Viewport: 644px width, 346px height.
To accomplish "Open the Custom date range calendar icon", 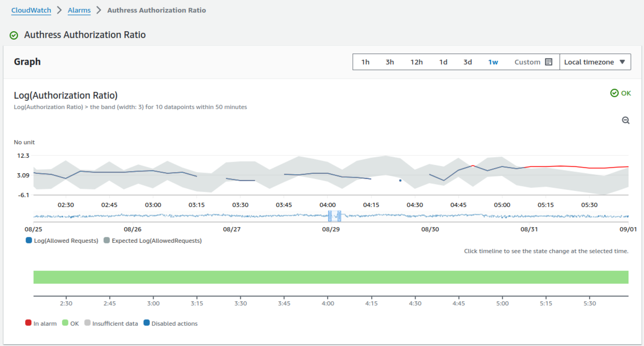I will pyautogui.click(x=548, y=62).
